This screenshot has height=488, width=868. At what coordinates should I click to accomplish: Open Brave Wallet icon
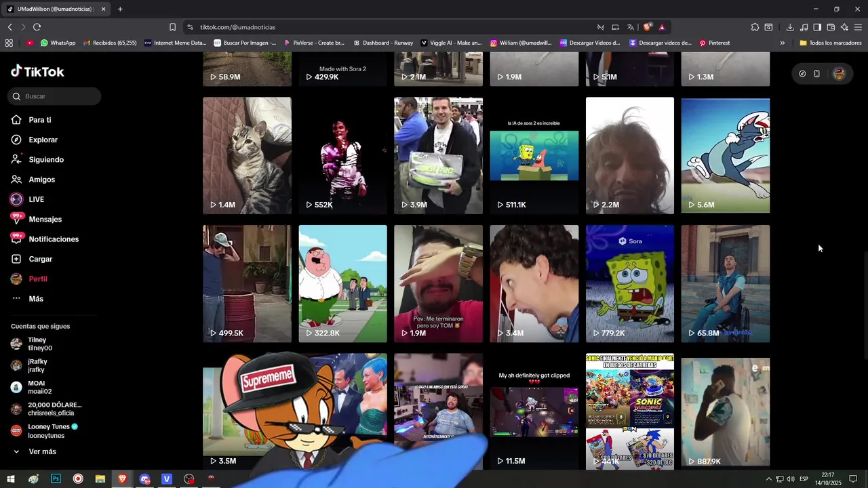coord(831,27)
